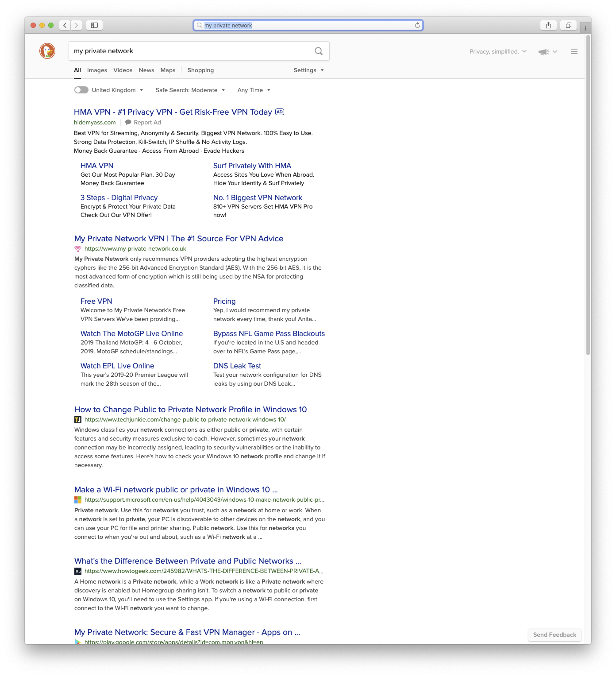Open the howtogeek.com URL link

(204, 571)
